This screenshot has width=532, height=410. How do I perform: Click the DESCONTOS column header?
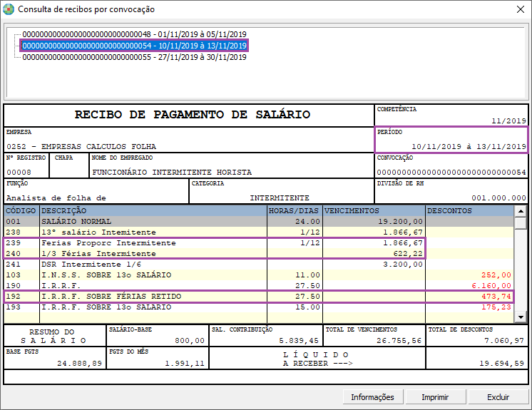pos(469,210)
